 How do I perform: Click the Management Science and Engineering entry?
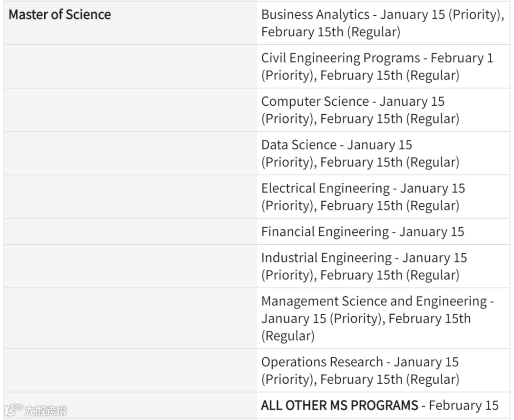(377, 318)
